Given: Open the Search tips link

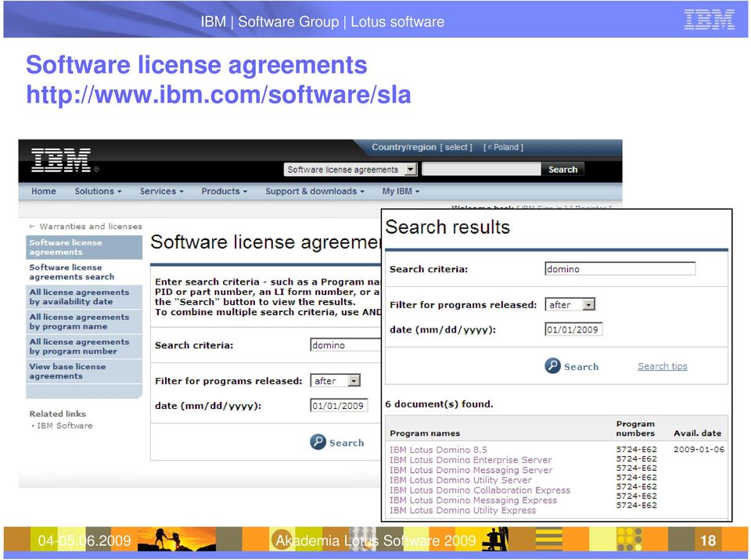Looking at the screenshot, I should click(663, 366).
